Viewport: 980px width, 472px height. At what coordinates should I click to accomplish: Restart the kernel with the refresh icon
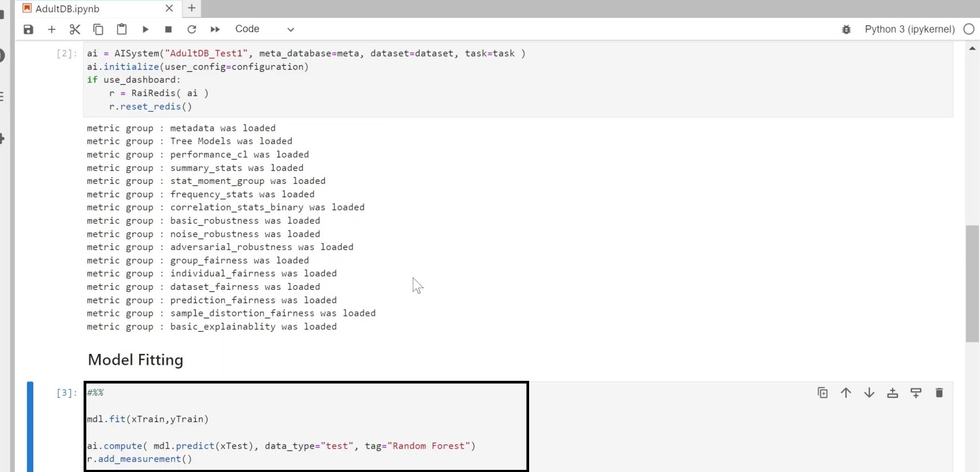pos(192,29)
